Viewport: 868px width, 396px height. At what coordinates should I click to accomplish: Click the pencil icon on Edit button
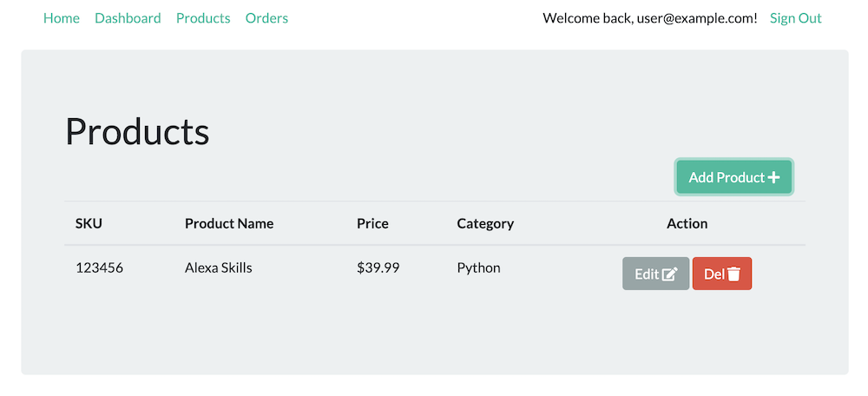[670, 274]
